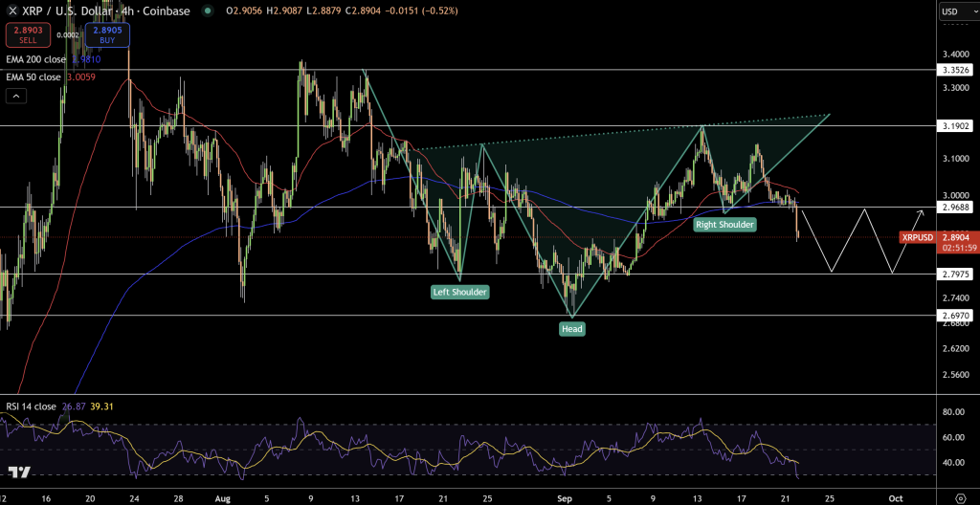The image size is (980, 505).
Task: Click the 3.4000 price axis label
Action: point(956,54)
